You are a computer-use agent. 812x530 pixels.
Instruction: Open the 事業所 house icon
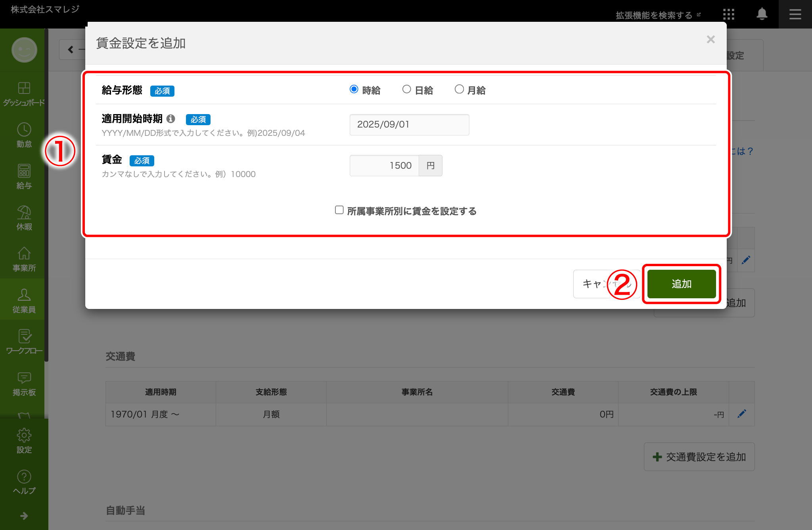24,254
